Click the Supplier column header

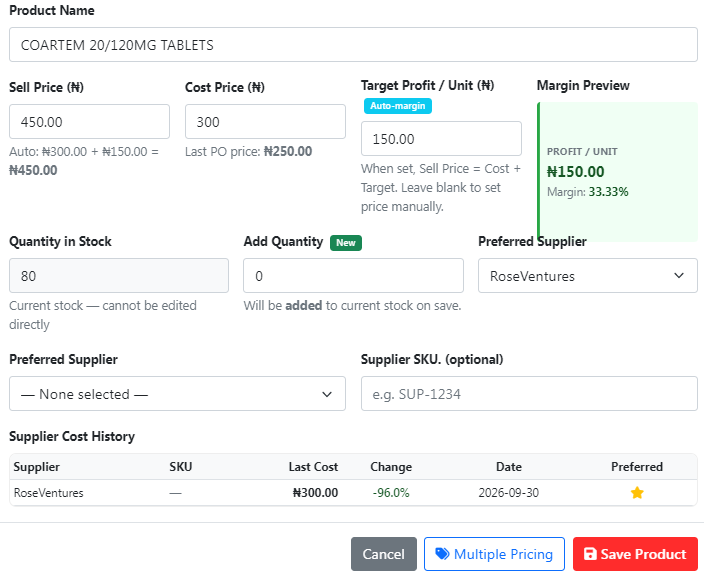point(36,467)
